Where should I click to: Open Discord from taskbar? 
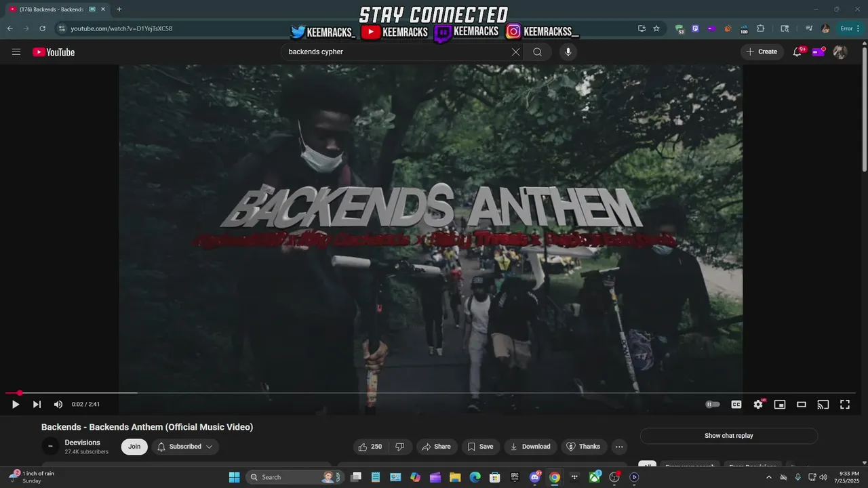coord(535,477)
